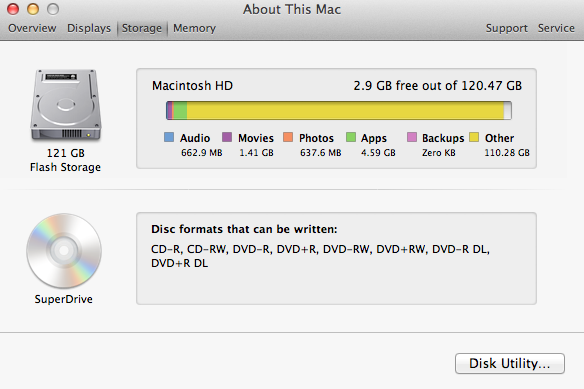Click the yellow minimize window button

(33, 9)
